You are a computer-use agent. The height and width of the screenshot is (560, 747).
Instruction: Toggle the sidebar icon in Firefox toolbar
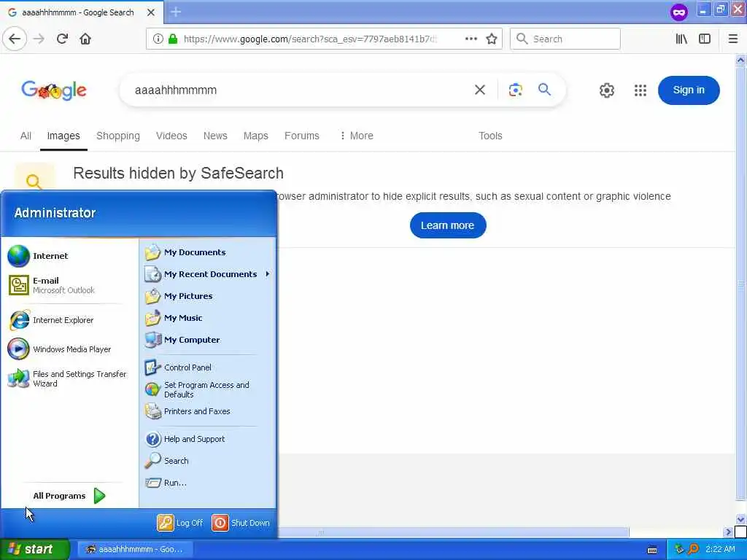coord(705,39)
